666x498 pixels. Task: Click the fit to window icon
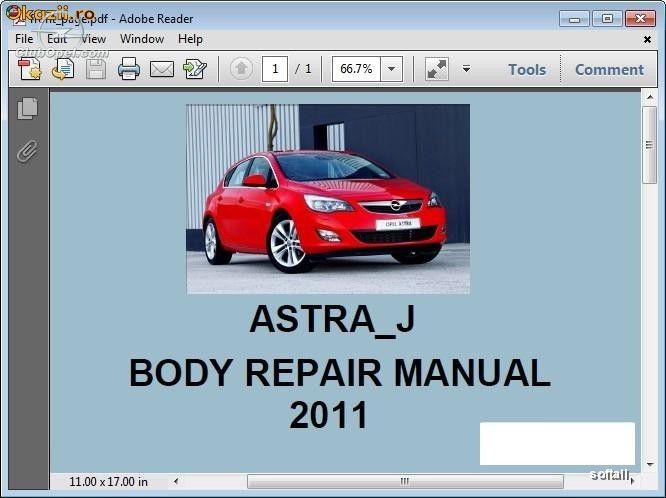[x=437, y=69]
